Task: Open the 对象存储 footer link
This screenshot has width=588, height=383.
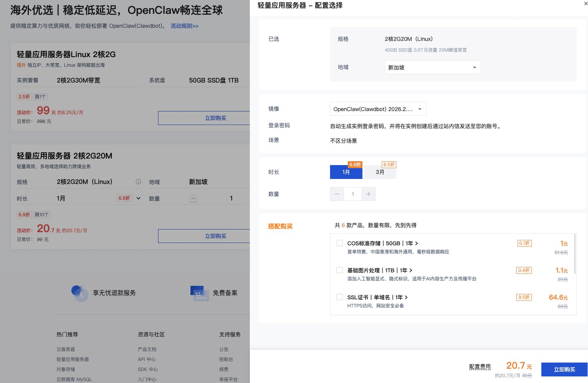Action: [x=66, y=369]
